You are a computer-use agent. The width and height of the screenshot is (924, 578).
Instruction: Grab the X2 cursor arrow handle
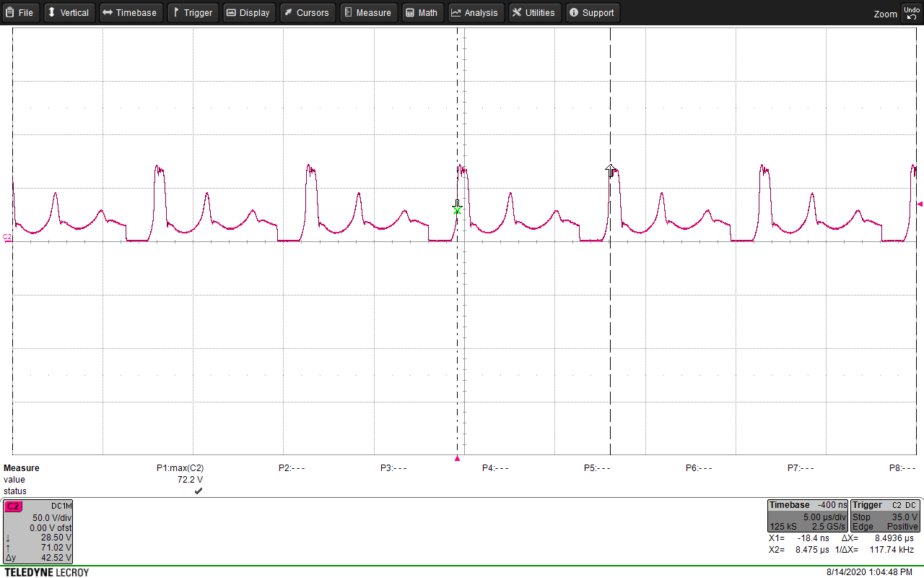[x=611, y=171]
